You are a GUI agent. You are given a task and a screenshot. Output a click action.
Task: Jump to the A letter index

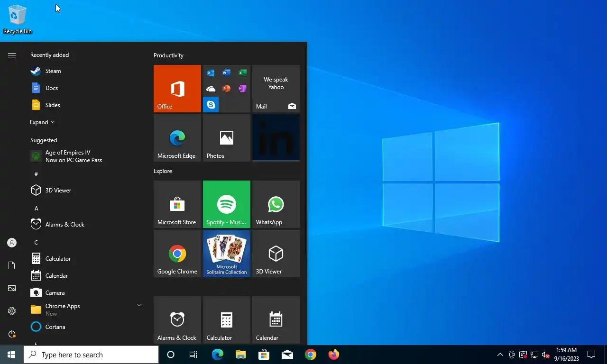pyautogui.click(x=36, y=208)
